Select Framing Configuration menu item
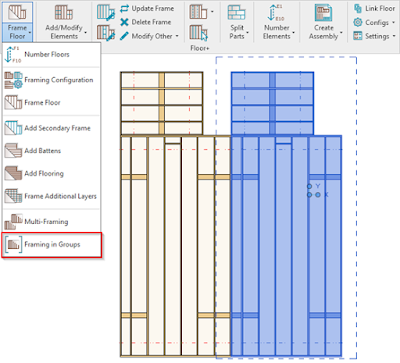400x363 pixels. click(x=51, y=80)
